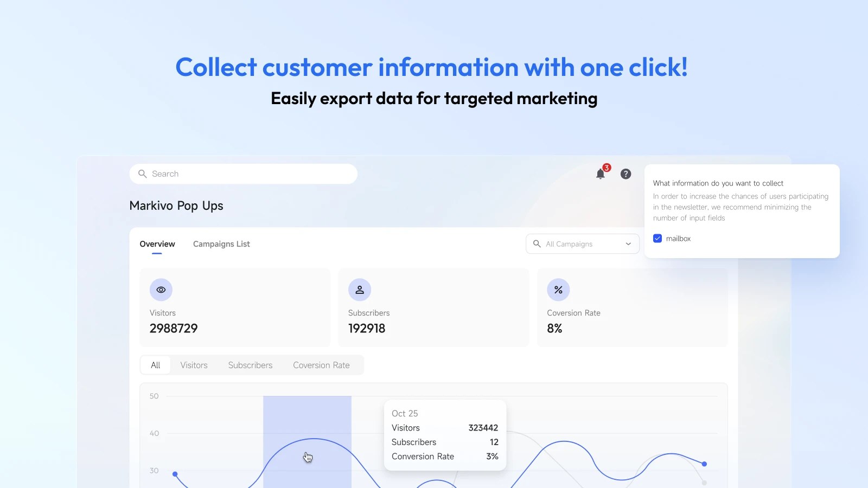Switch to the Overview tab
Screen dimensions: 868x488
click(157, 244)
